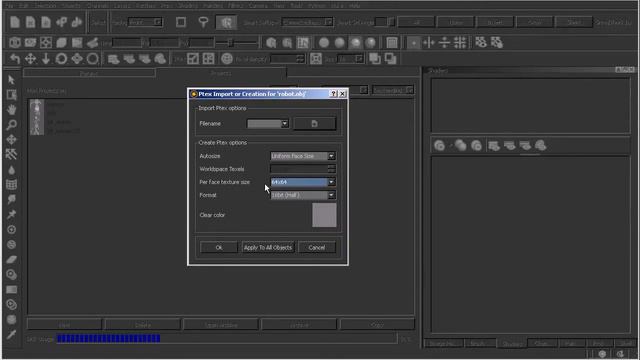Close the Ptex Import or Creation dialog
640x360 pixels.
tap(342, 94)
